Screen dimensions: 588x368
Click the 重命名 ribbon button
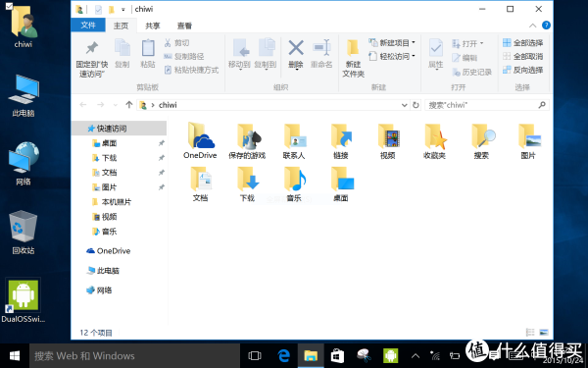(321, 54)
